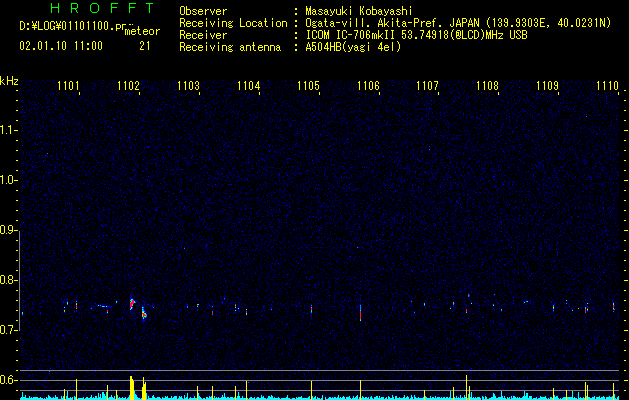Click the 1103 time axis label

tap(189, 85)
